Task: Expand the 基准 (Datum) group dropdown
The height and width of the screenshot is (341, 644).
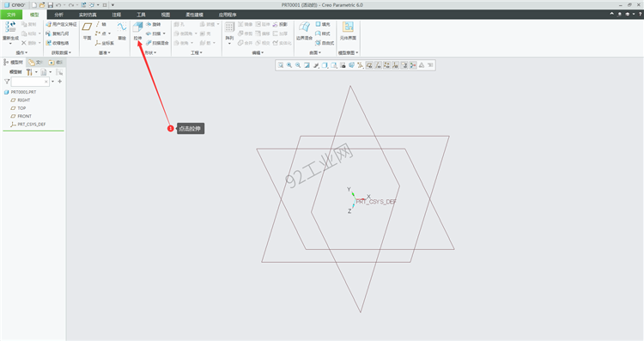Action: tap(104, 52)
